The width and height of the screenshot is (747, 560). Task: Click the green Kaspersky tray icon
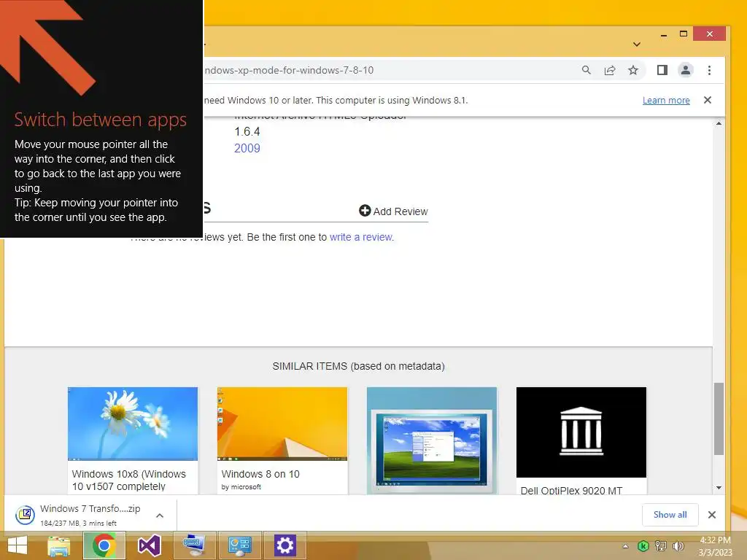click(643, 546)
